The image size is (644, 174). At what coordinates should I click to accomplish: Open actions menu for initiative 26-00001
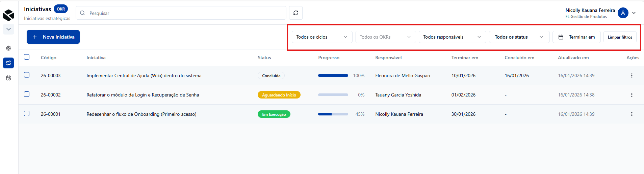click(632, 114)
